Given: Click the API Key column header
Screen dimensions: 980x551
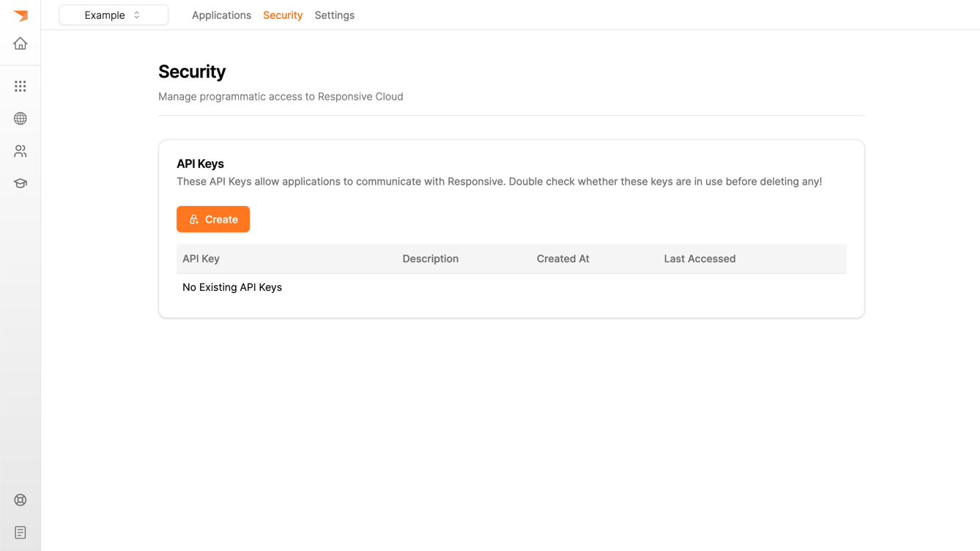Looking at the screenshot, I should 201,259.
